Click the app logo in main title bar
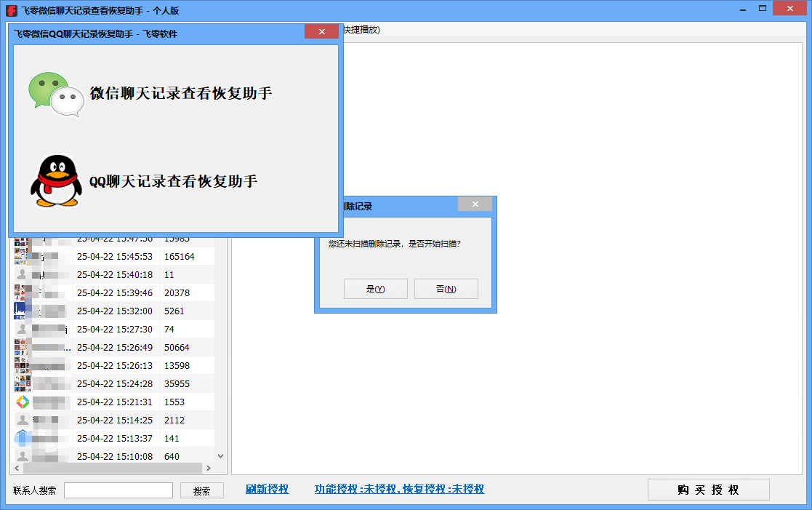Image resolution: width=812 pixels, height=510 pixels. tap(12, 10)
